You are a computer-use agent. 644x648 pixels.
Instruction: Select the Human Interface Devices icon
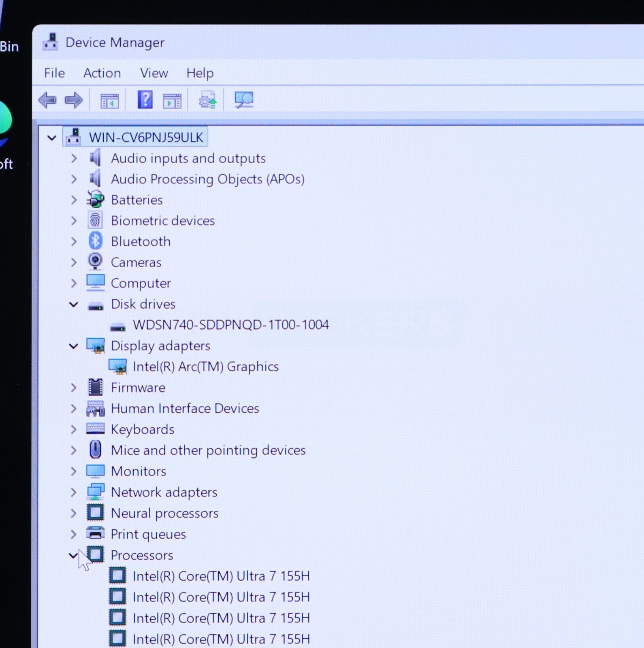pos(96,408)
